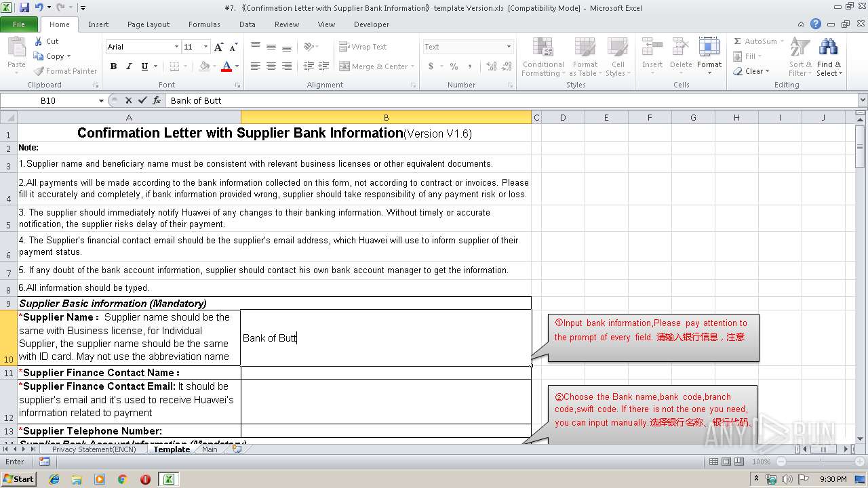Toggle Align Text Right
Image resolution: width=868 pixels, height=488 pixels.
(286, 66)
